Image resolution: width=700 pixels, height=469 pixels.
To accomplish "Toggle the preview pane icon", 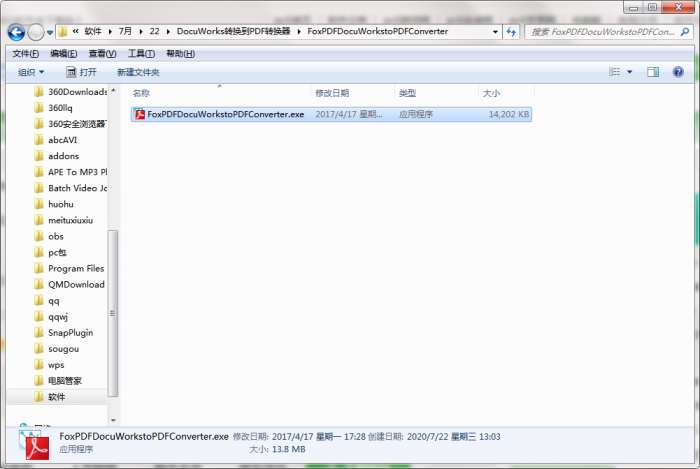I will (x=653, y=72).
